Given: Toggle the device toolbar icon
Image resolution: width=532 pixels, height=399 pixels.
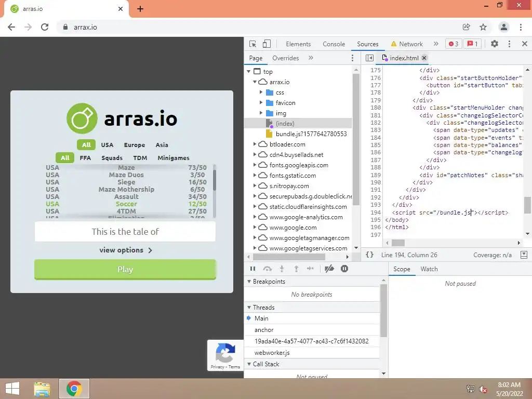Looking at the screenshot, I should [x=267, y=44].
